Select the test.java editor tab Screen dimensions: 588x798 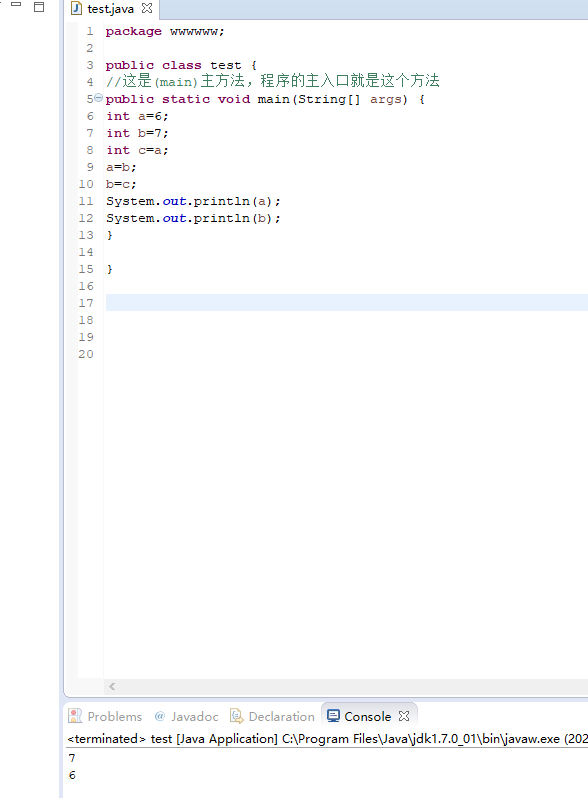[110, 9]
